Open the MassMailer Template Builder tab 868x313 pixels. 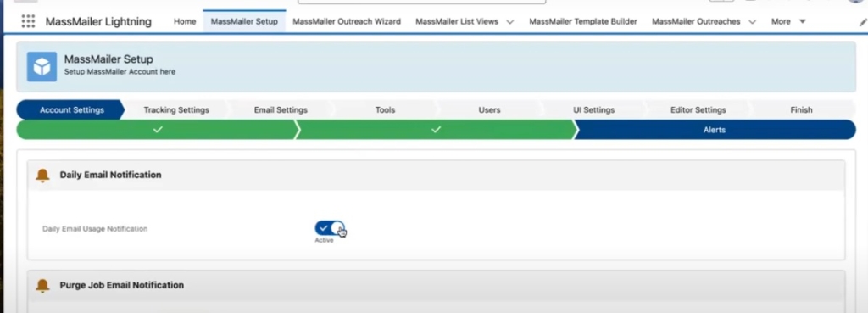(583, 21)
